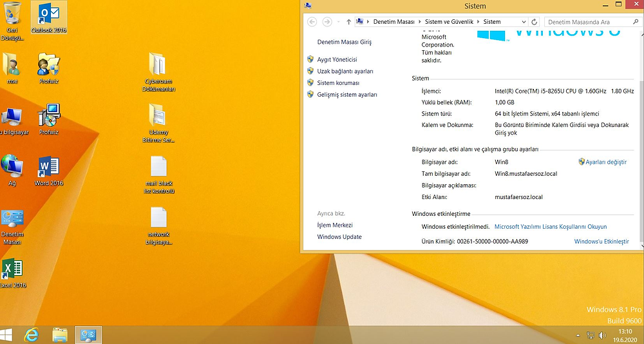Open Denetim Masası Giriş link
Viewport: 644px width, 344px height.
(344, 42)
